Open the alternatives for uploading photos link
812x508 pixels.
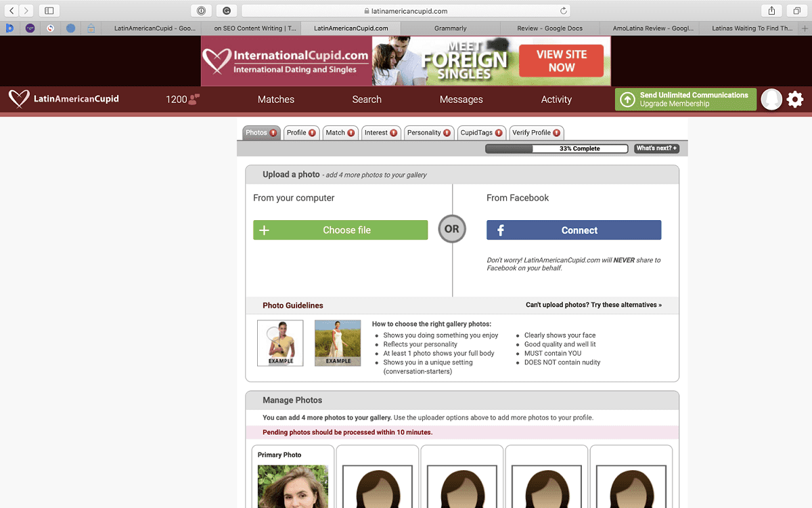pyautogui.click(x=593, y=305)
